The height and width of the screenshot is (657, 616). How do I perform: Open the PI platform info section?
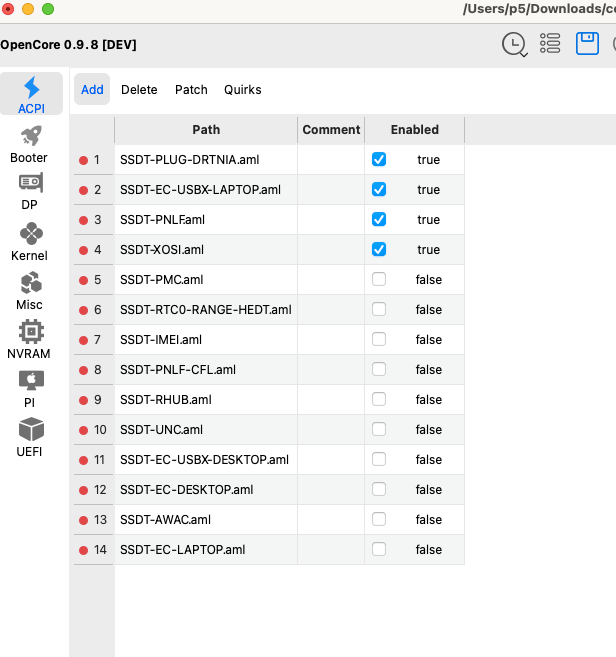[x=30, y=388]
